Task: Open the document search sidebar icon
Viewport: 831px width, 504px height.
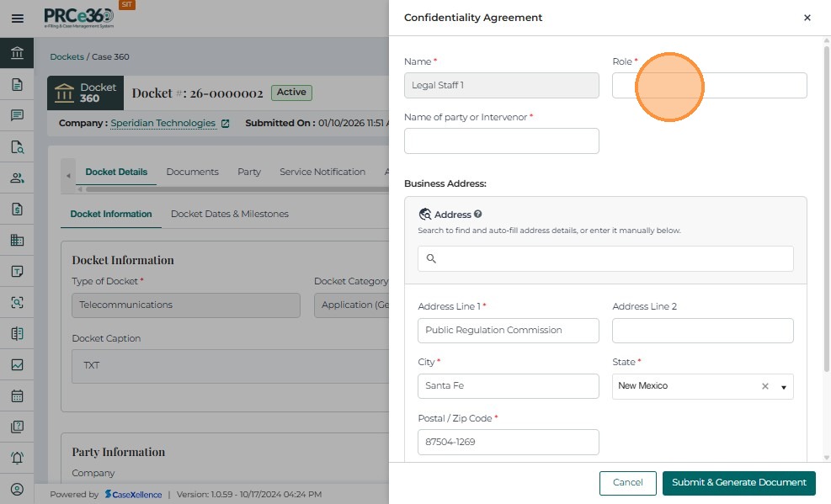Action: coord(17,147)
